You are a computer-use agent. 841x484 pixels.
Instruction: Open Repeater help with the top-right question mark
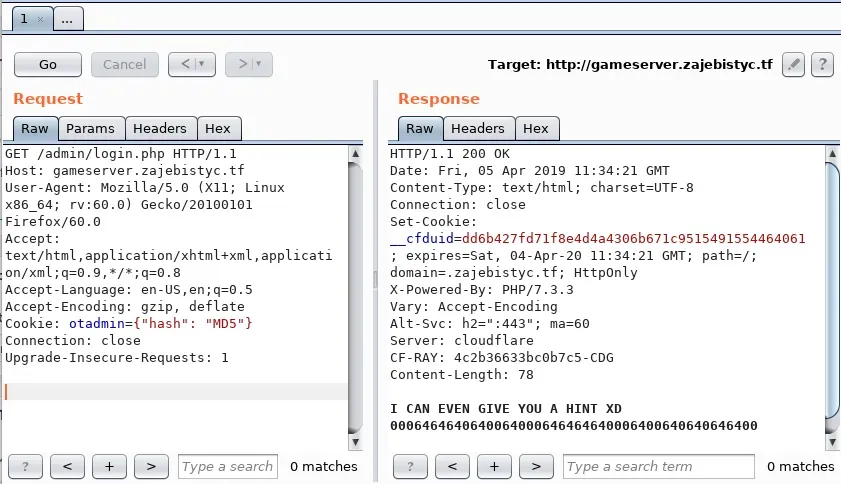pyautogui.click(x=822, y=64)
